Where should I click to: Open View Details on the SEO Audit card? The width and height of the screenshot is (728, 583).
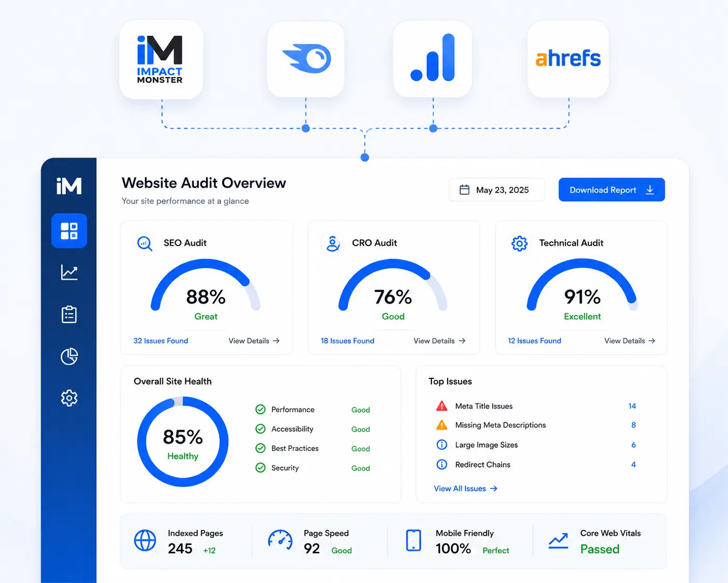(254, 341)
